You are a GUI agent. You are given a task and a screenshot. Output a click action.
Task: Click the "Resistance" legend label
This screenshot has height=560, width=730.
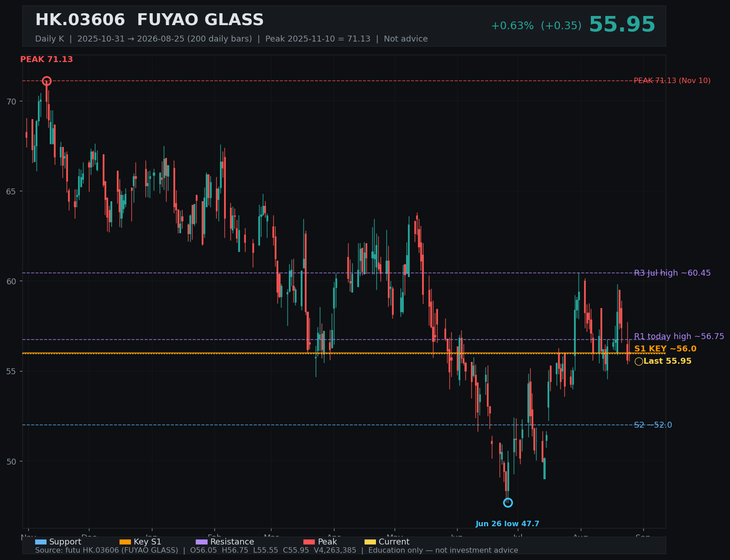[232, 542]
